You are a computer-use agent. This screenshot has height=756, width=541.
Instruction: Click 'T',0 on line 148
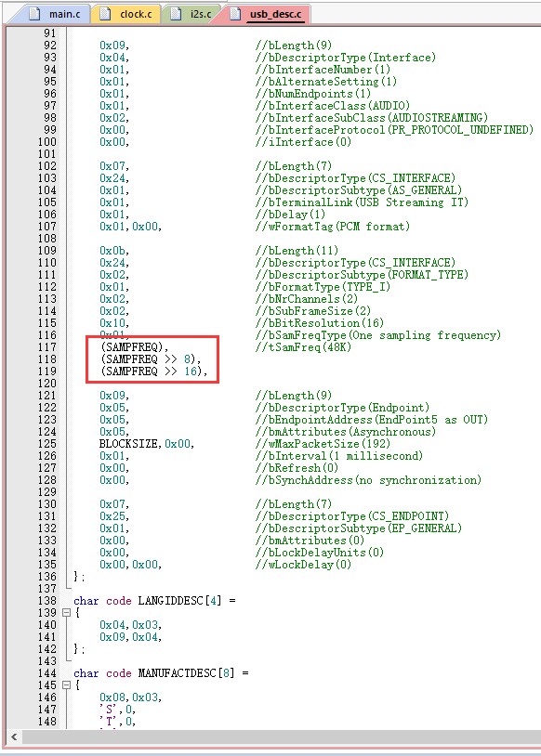tap(117, 722)
